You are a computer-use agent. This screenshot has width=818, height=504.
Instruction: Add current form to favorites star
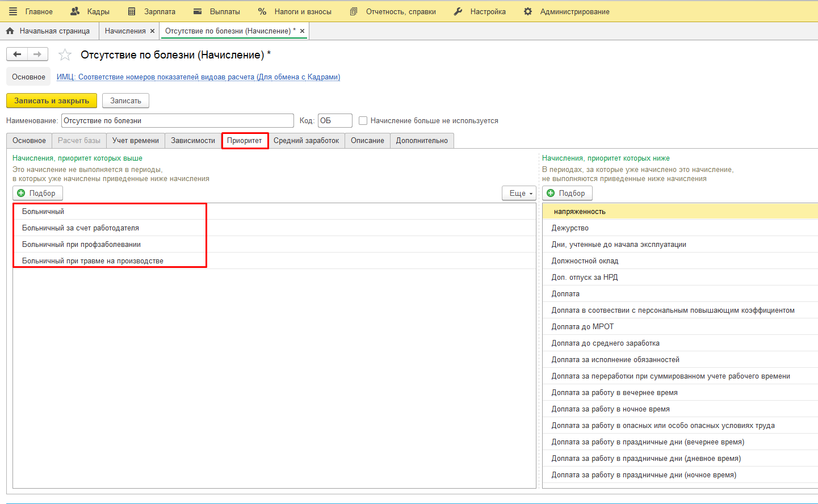65,55
